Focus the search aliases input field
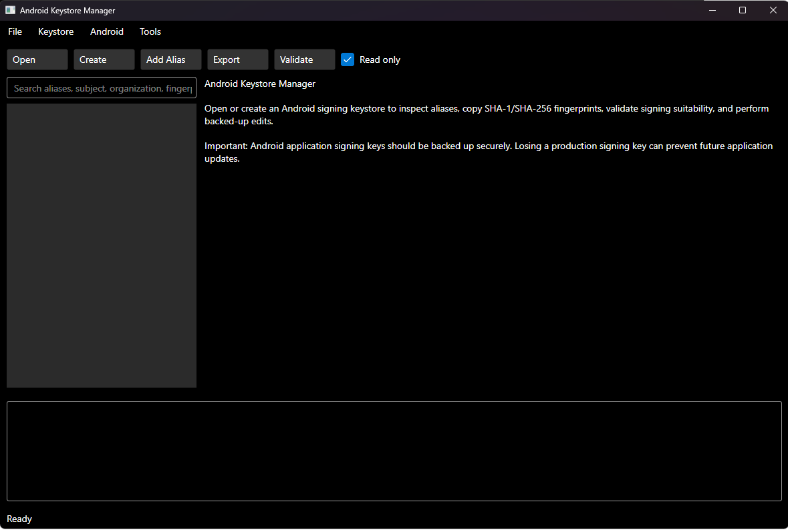Image resolution: width=788 pixels, height=532 pixels. (102, 88)
